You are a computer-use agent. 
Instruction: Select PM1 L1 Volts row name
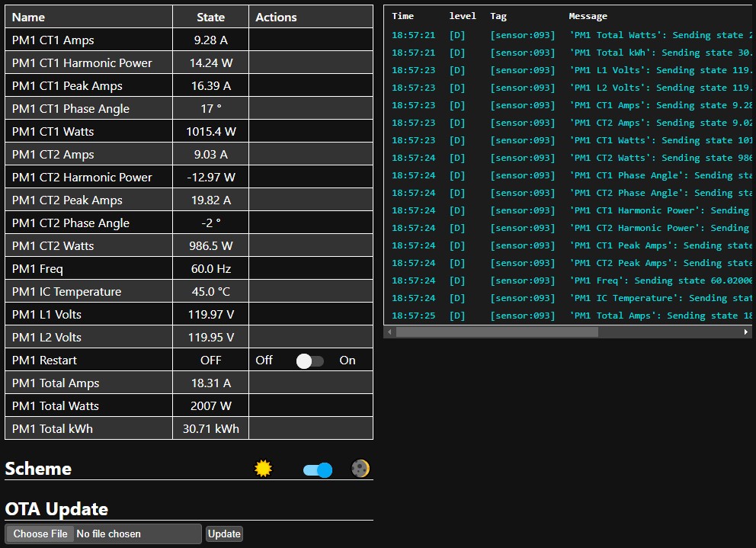[x=46, y=315]
